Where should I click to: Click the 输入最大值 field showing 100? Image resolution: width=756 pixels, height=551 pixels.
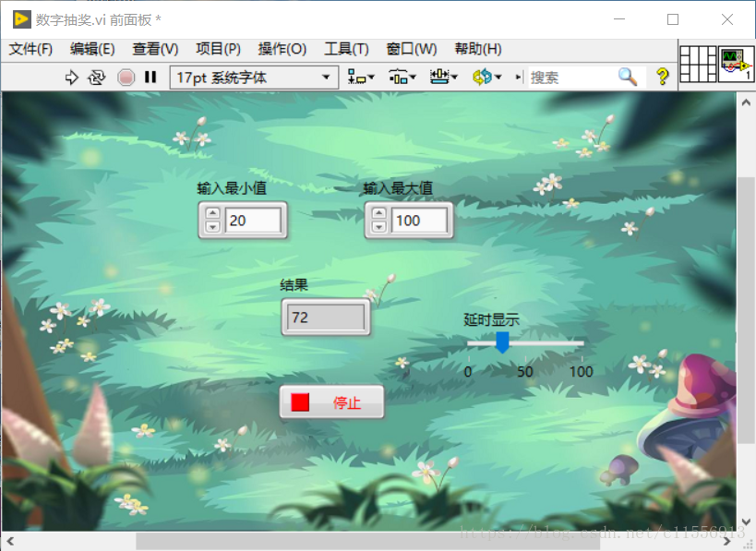419,221
